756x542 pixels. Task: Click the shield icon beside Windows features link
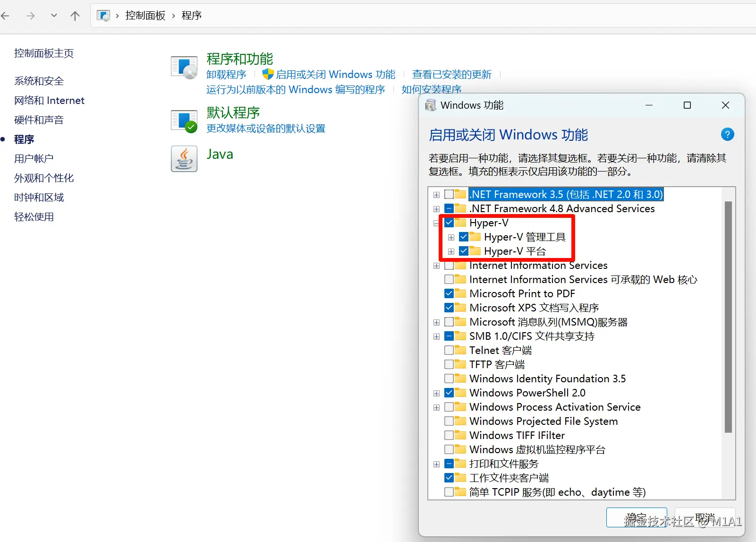(x=268, y=74)
